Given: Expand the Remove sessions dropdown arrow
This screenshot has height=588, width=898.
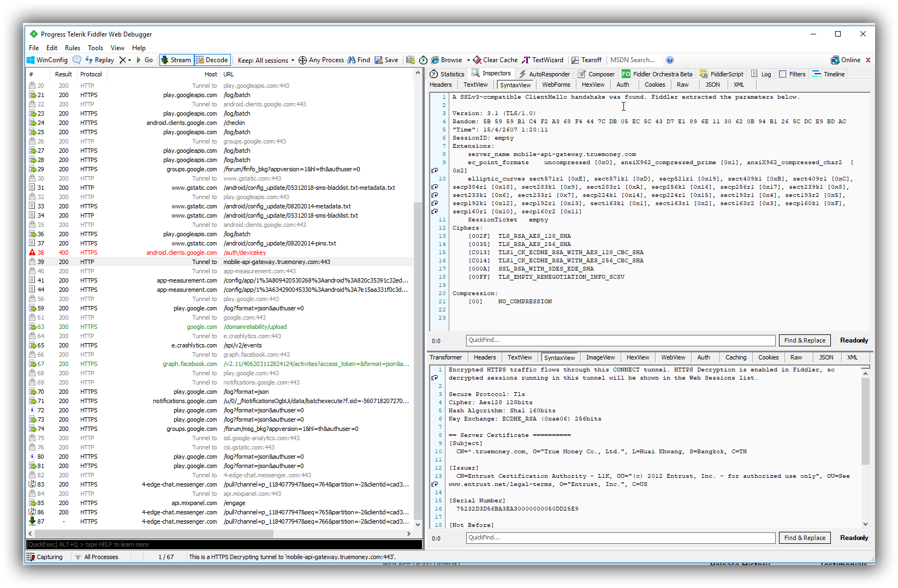Looking at the screenshot, I should pyautogui.click(x=130, y=60).
